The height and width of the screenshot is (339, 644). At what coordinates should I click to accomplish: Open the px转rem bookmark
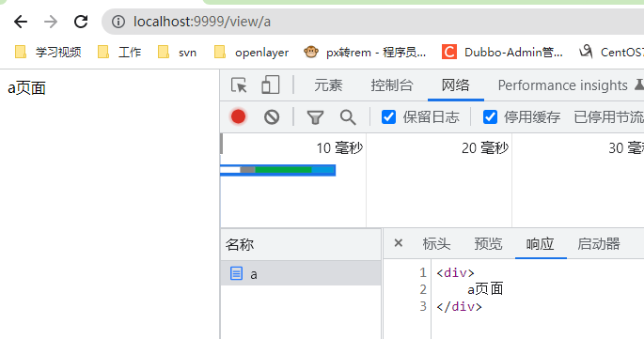tap(365, 53)
